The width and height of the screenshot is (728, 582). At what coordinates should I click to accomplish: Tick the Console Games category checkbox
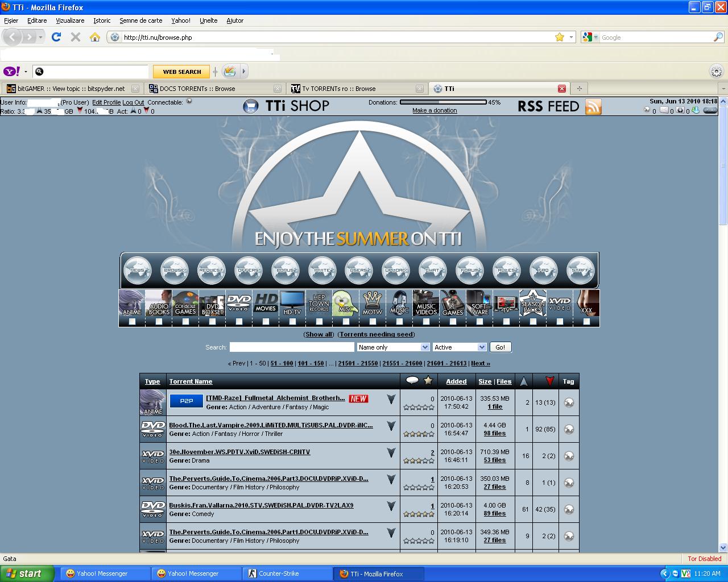point(185,322)
